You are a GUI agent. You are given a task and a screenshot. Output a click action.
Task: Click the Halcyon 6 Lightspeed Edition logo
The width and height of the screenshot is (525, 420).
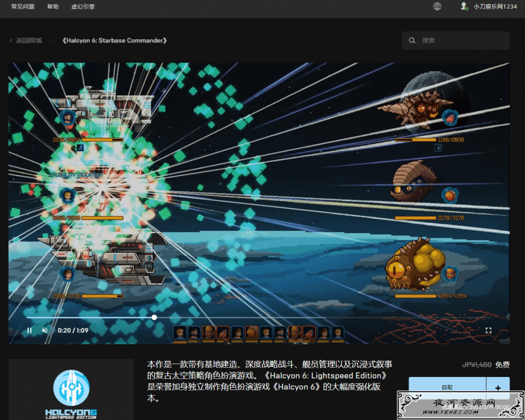71,394
